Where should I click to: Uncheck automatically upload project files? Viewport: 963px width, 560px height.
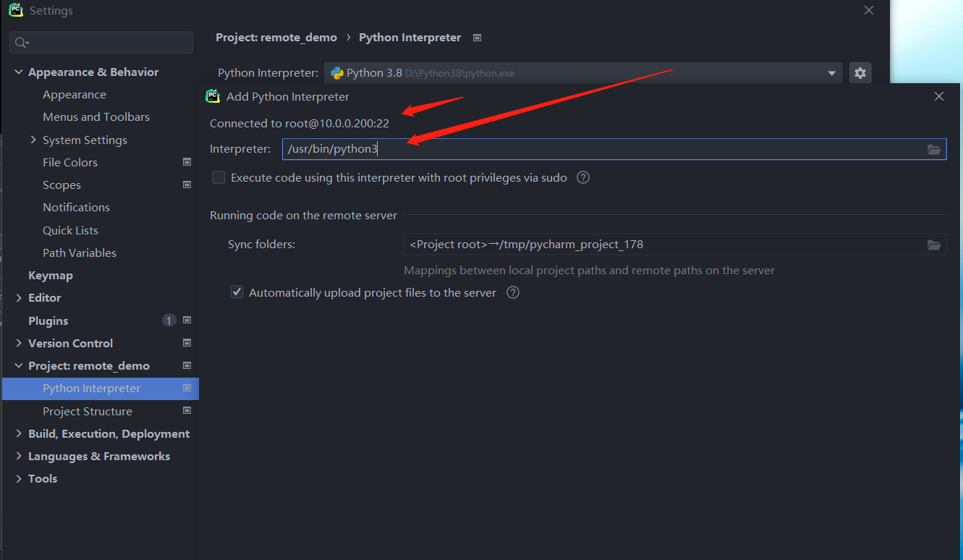pos(237,292)
